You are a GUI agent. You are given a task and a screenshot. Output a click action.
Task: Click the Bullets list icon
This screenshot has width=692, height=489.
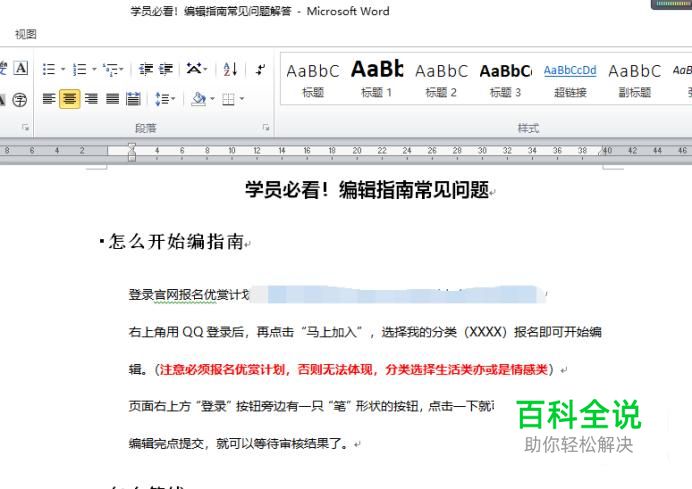49,69
